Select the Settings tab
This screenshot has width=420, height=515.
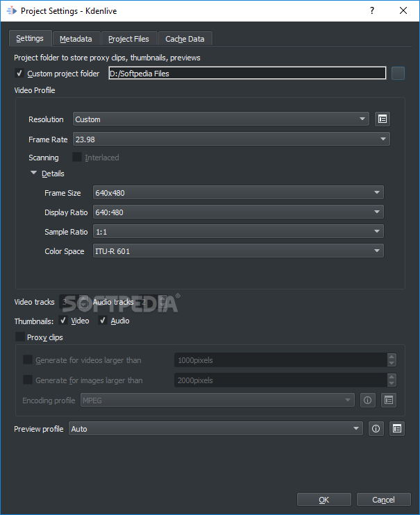(x=30, y=38)
